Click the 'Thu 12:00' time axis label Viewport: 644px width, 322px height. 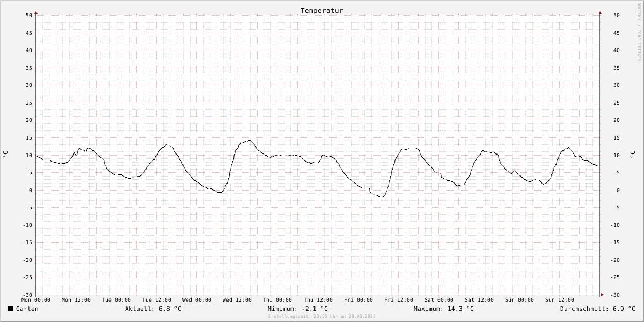tap(318, 300)
